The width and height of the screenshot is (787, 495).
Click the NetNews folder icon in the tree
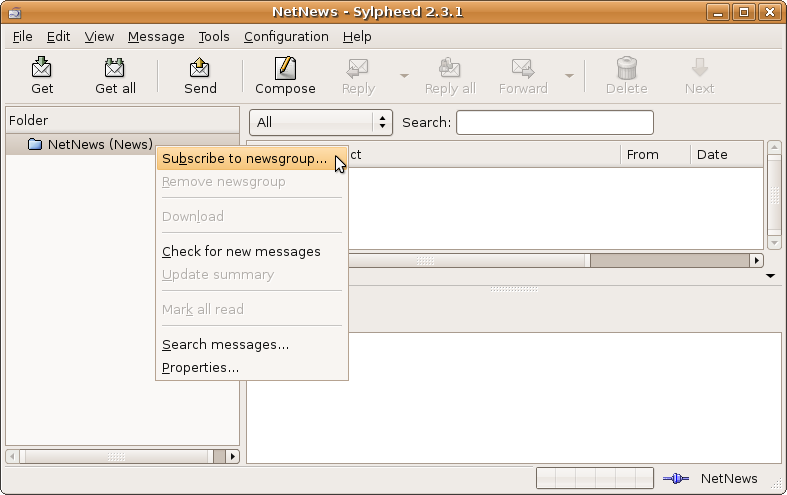[35, 144]
